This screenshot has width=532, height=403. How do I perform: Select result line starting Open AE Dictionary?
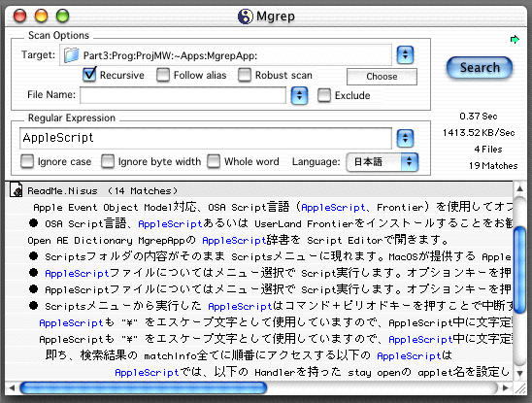(x=259, y=240)
